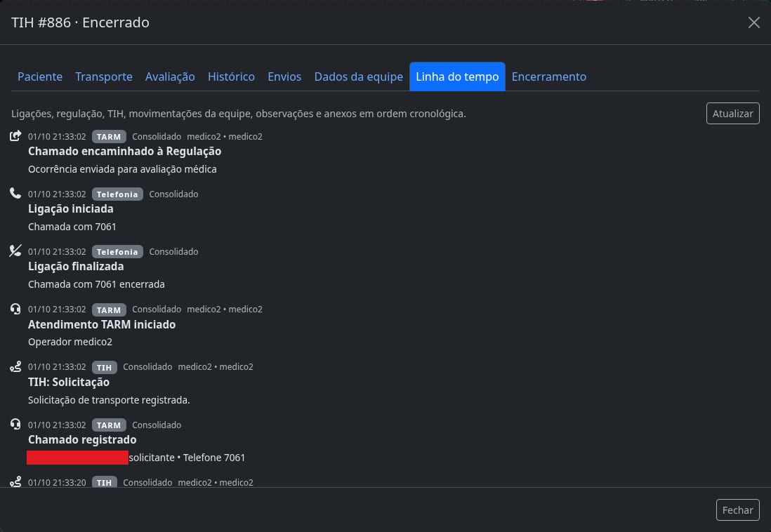771x532 pixels.
Task: Click medico2 • medico2 on Chamado encaminhado entry
Action: 224,137
